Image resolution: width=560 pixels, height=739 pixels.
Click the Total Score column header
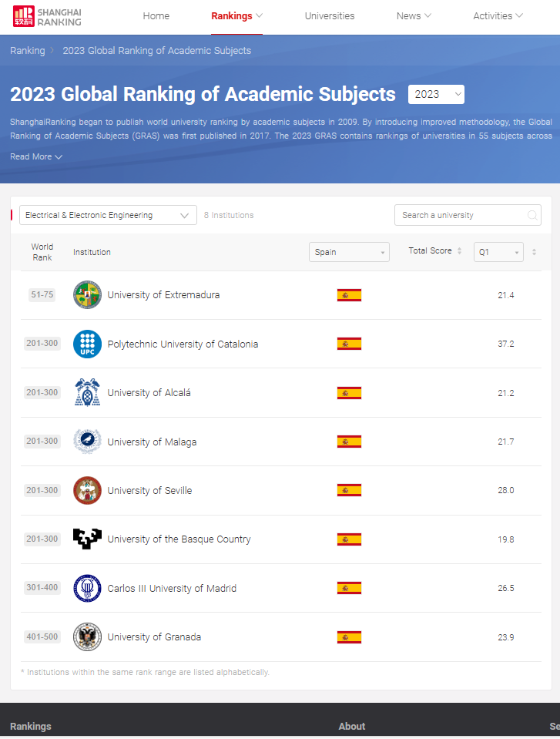430,250
